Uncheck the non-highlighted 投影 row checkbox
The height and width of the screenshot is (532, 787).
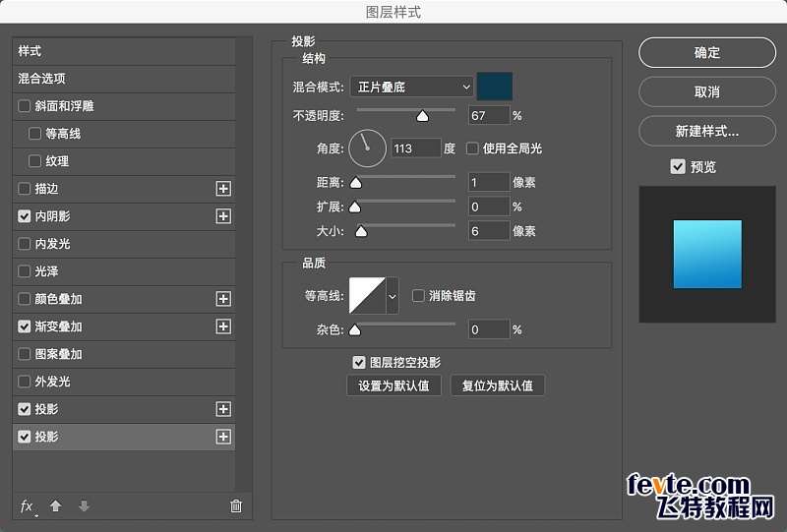point(24,409)
